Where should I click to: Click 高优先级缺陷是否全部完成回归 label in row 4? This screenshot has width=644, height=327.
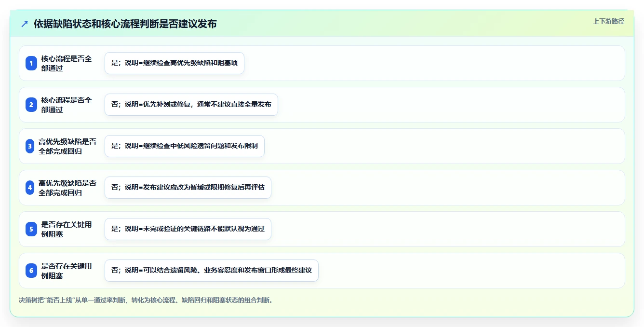tap(67, 188)
